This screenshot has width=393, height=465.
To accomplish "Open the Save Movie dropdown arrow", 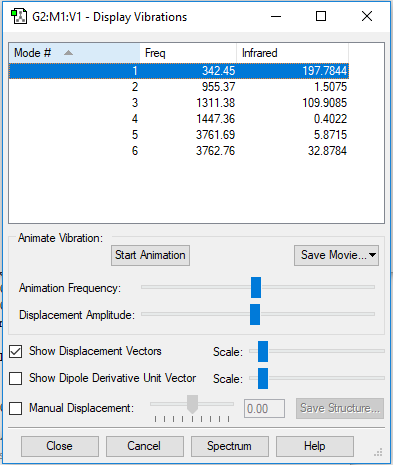I will pyautogui.click(x=373, y=255).
